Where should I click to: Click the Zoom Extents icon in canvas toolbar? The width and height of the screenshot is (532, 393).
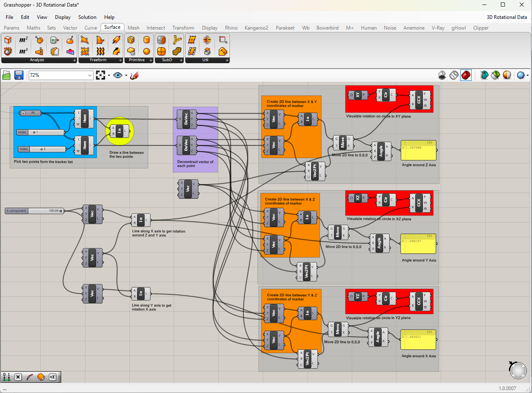coord(101,75)
